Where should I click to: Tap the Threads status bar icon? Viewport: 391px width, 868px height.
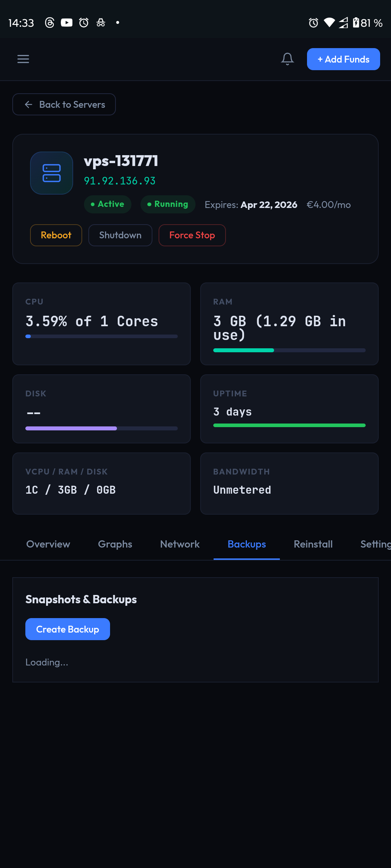[50, 23]
